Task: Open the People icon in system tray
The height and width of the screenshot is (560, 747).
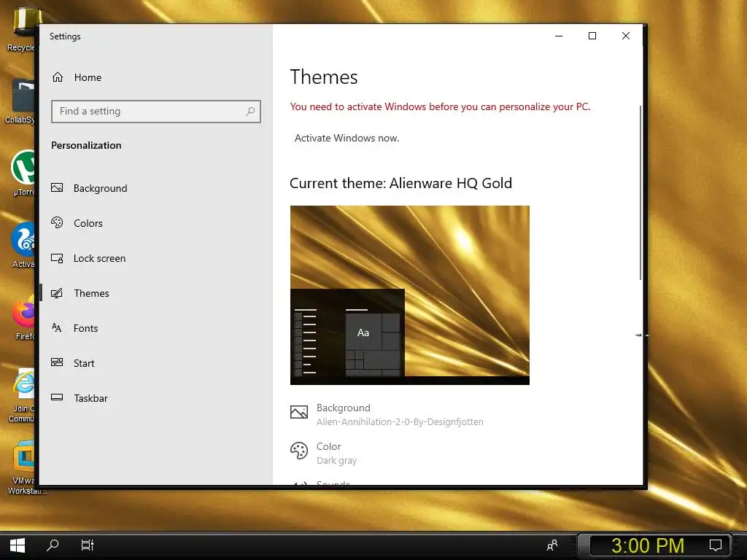Action: 552,545
